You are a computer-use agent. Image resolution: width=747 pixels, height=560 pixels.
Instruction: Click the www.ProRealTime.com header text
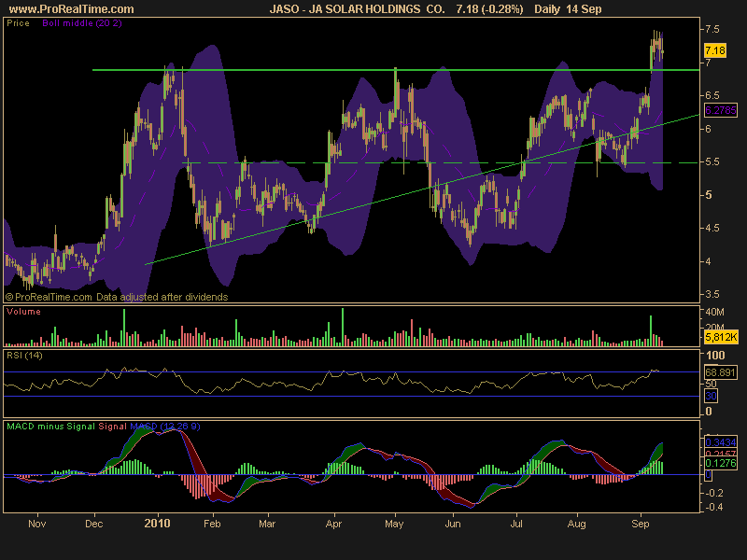(x=72, y=9)
